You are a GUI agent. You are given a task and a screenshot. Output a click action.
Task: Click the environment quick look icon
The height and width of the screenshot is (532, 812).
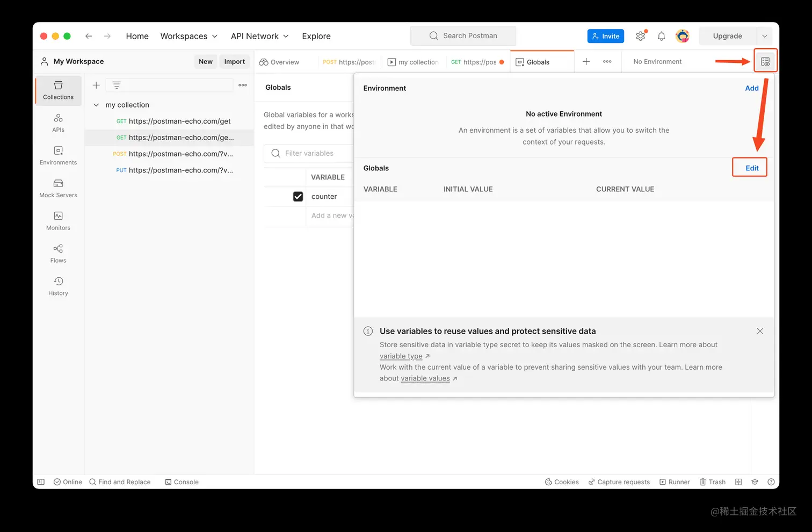click(765, 61)
